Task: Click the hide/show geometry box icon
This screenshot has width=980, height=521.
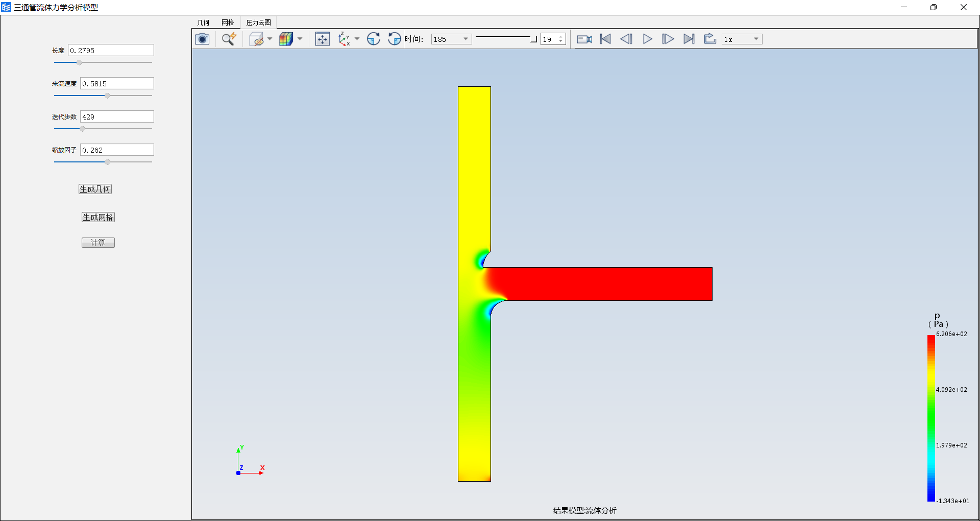Action: click(x=256, y=39)
